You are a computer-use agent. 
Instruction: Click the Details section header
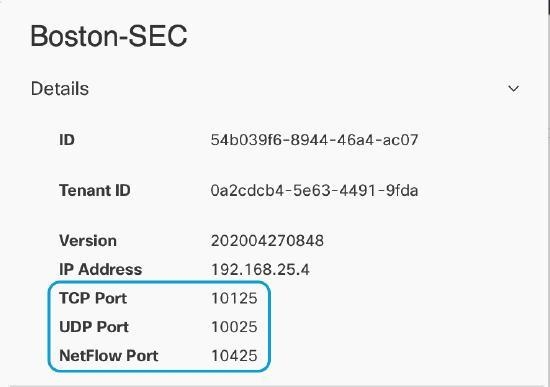(60, 88)
